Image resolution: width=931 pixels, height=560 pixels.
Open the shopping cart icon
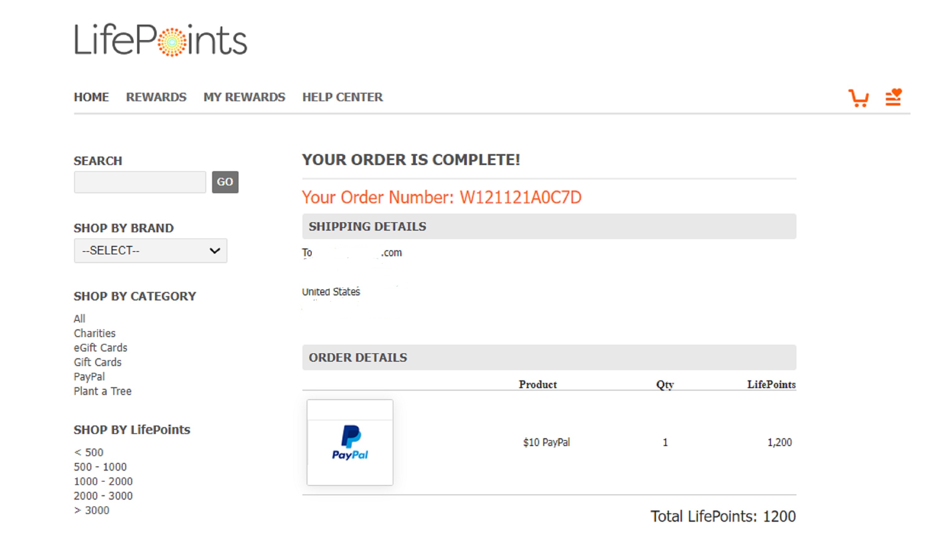pos(858,98)
